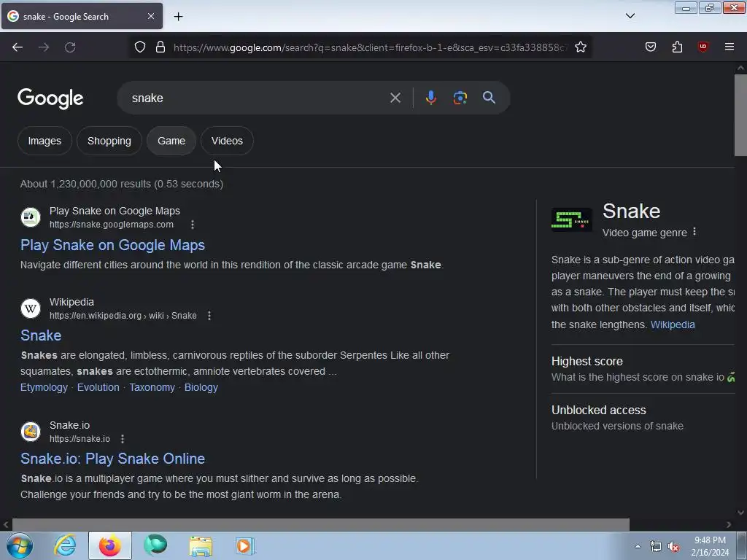
Task: Open the Extensions puzzle icon
Action: (x=677, y=47)
